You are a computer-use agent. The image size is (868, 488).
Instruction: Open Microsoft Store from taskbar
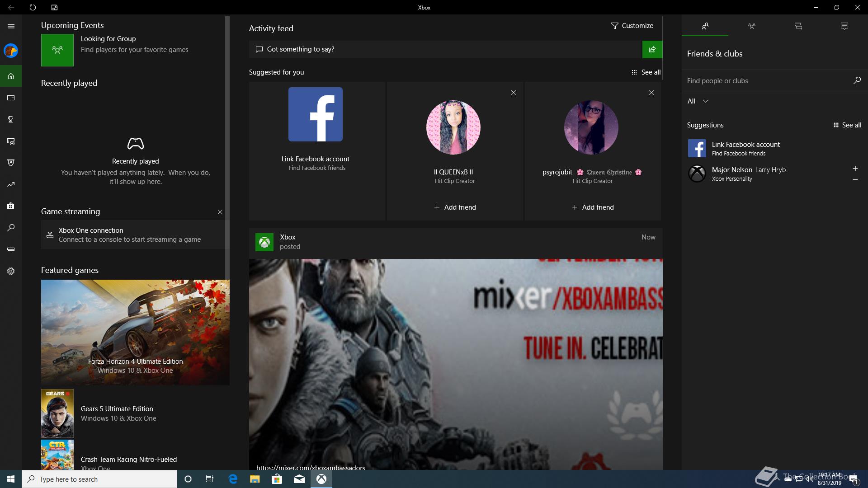(x=277, y=479)
